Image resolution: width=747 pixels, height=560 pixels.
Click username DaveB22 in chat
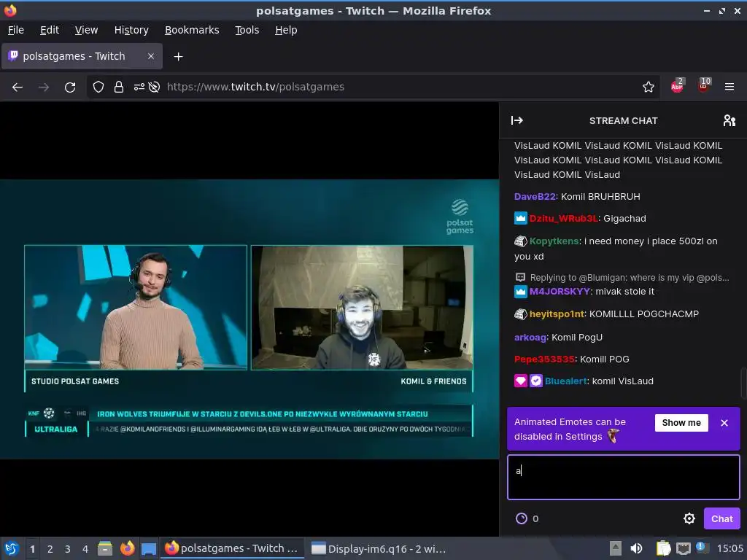click(535, 197)
